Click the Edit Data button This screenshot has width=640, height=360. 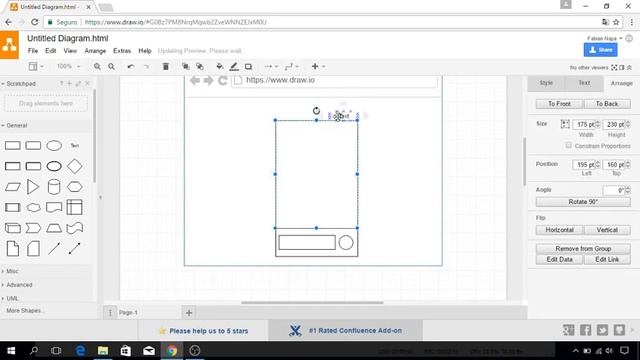point(559,259)
